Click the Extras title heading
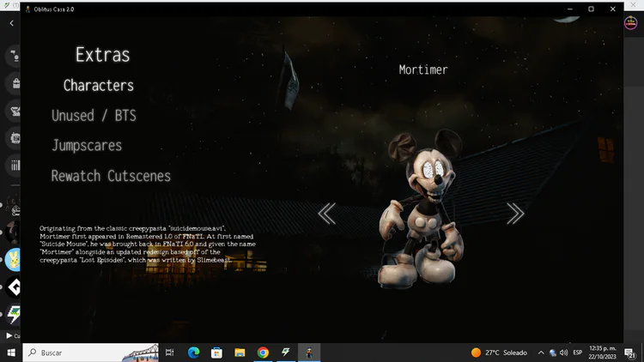The image size is (644, 362). [x=103, y=55]
